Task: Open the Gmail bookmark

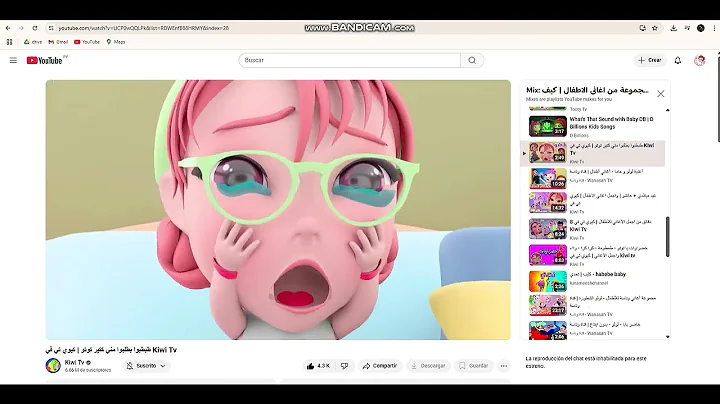Action: pos(58,42)
